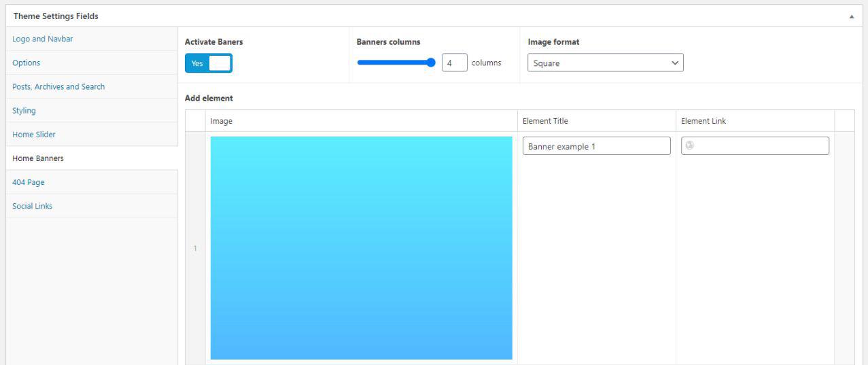Click the Image format label
Screen dimensions: 868x365
click(x=553, y=41)
